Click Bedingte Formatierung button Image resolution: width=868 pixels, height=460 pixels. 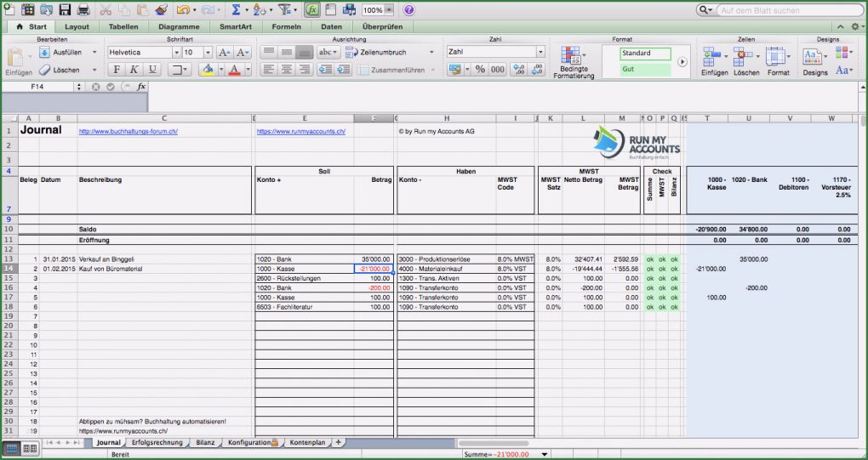coord(574,62)
